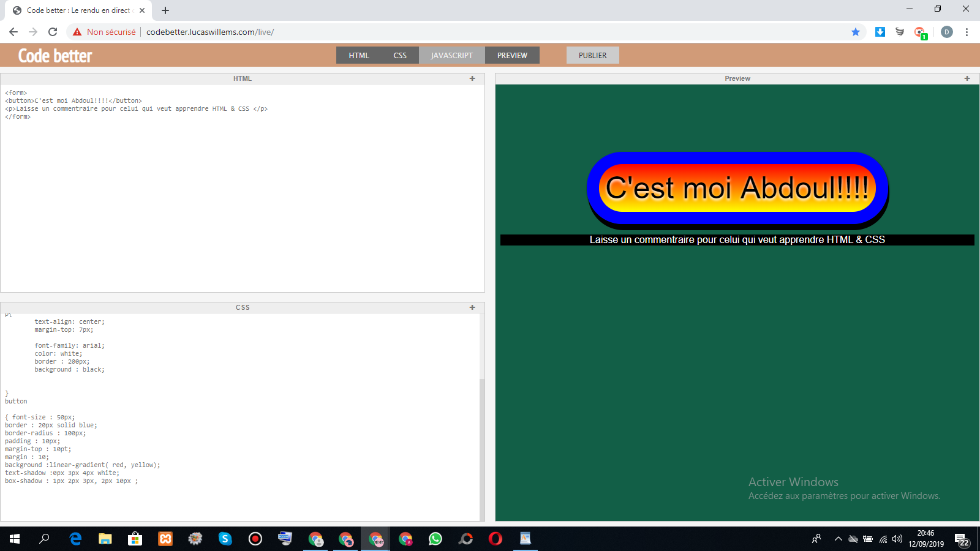Switch to the PREVIEW tab
The image size is (980, 551).
click(x=512, y=55)
